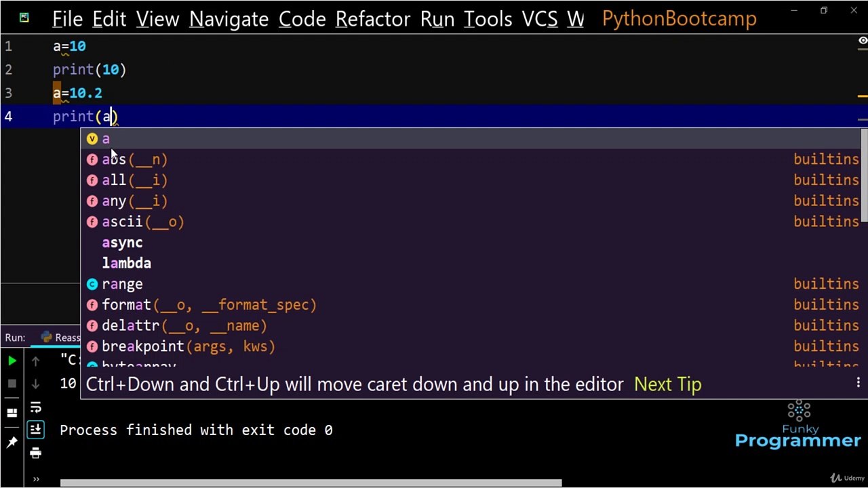Image resolution: width=868 pixels, height=488 pixels.
Task: Click the PyCharm application icon in title bar
Action: tap(24, 18)
